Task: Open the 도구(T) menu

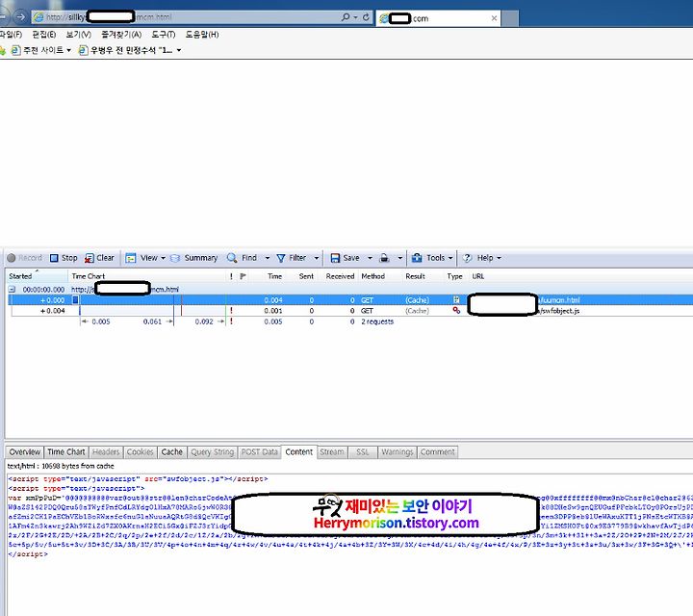Action: (163, 35)
